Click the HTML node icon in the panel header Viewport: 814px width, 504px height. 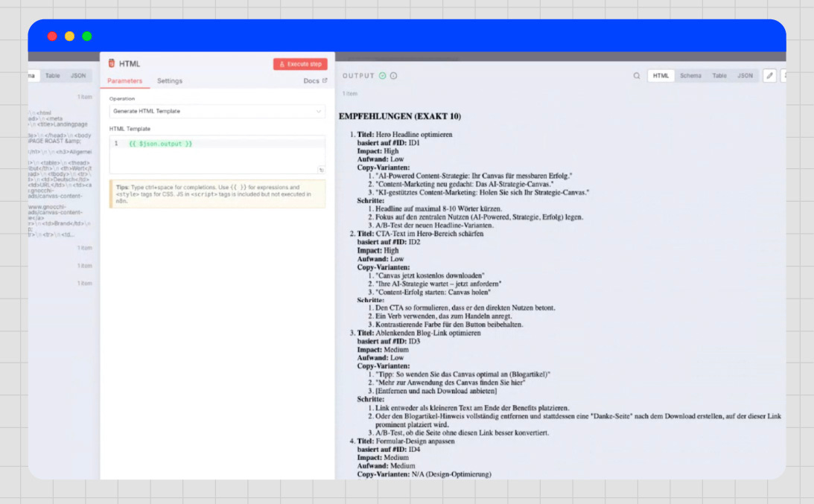pyautogui.click(x=110, y=64)
